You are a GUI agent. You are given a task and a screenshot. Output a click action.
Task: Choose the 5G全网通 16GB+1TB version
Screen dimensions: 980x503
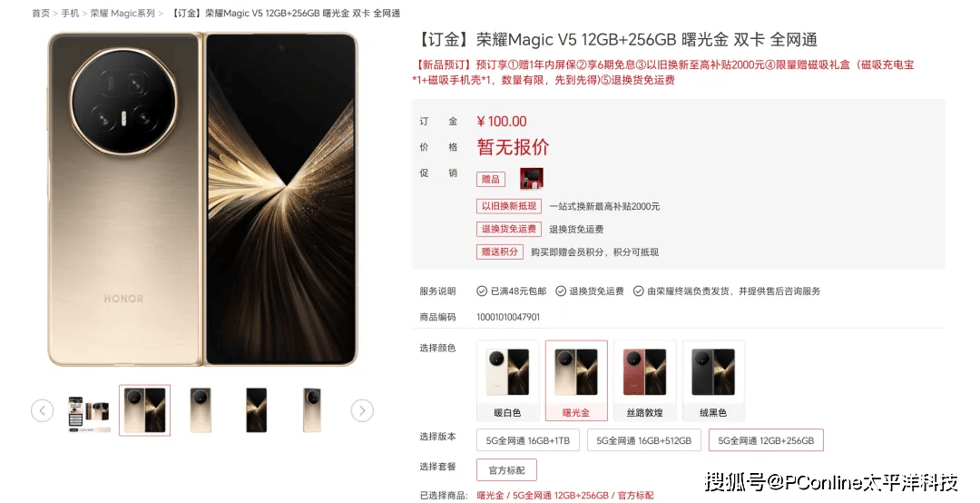point(528,440)
